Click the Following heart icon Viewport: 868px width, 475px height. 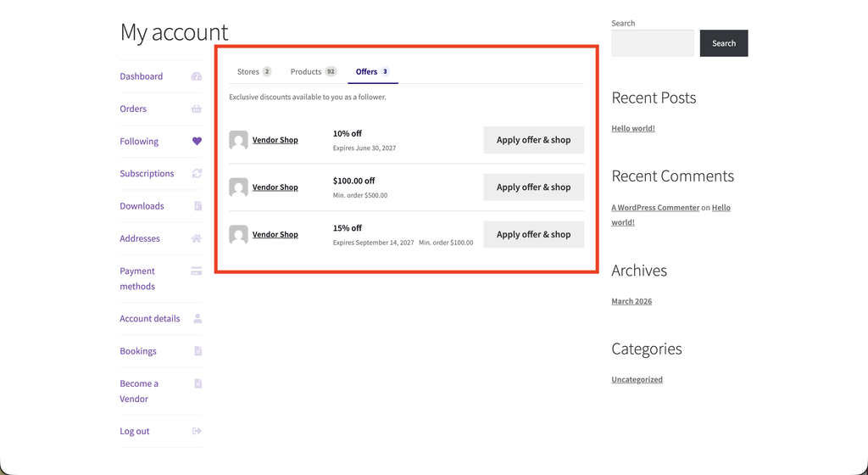197,141
